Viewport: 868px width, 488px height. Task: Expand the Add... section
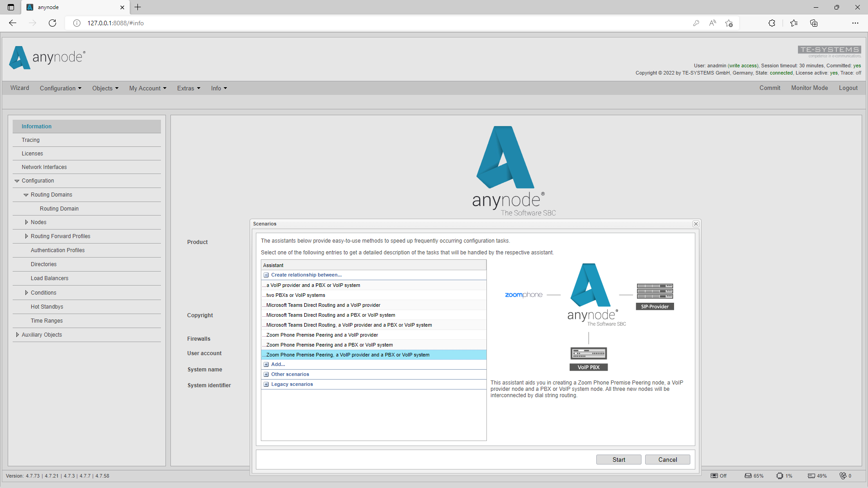266,365
